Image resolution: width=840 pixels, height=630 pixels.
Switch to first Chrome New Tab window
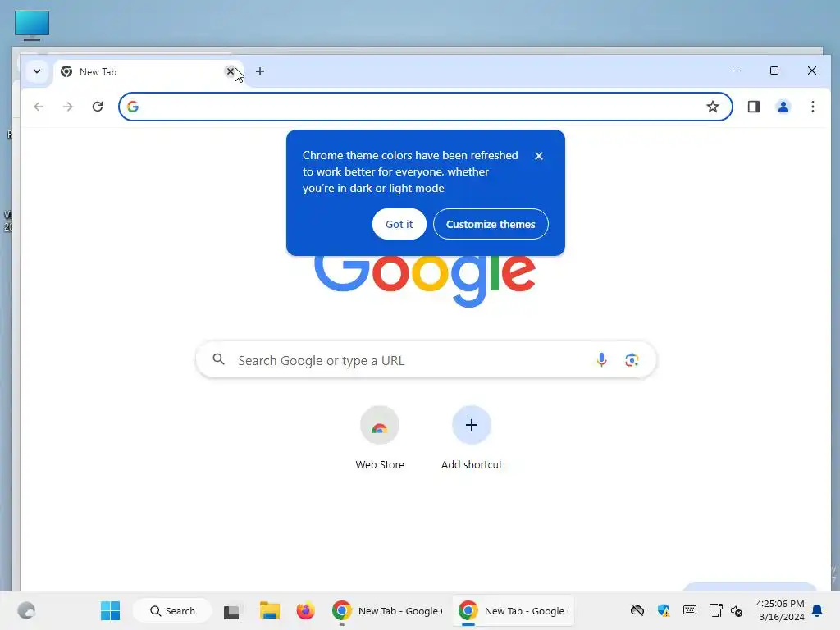(387, 610)
